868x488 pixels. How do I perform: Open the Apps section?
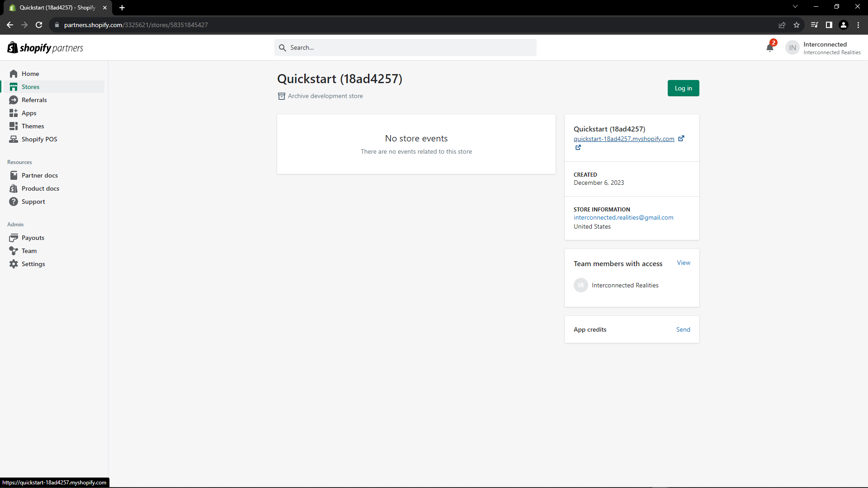[x=28, y=113]
